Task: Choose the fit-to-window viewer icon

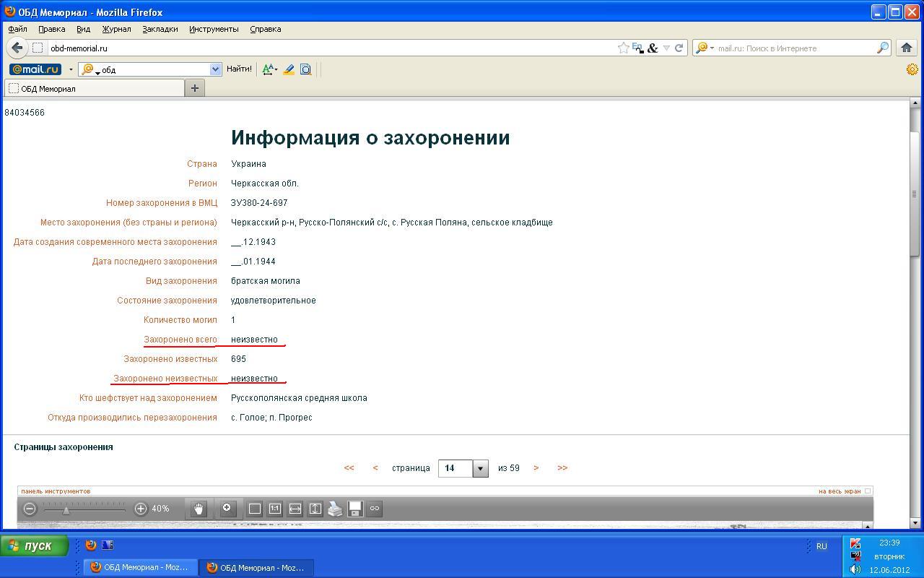Action: 255,509
